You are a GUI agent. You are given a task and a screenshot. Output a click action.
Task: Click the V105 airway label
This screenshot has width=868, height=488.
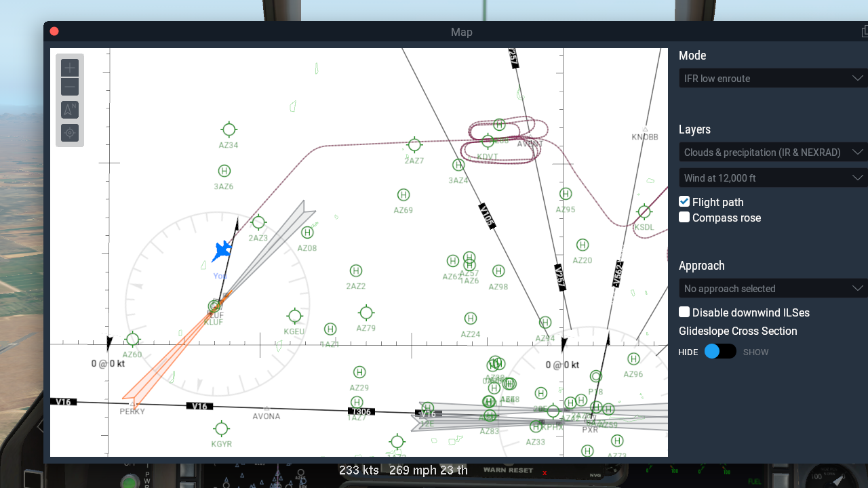[487, 216]
